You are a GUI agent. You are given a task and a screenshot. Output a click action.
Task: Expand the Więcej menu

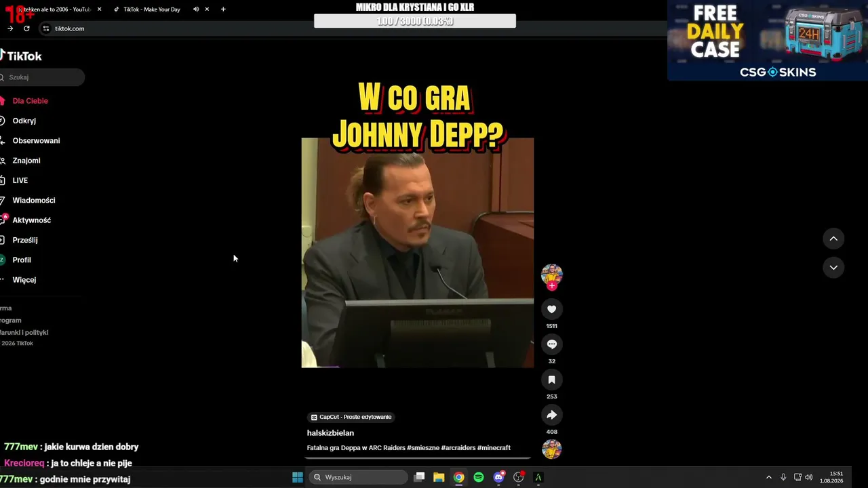click(24, 280)
